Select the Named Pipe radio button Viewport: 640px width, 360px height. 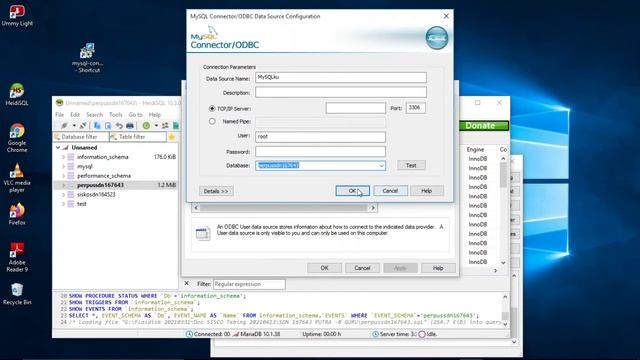pyautogui.click(x=212, y=121)
